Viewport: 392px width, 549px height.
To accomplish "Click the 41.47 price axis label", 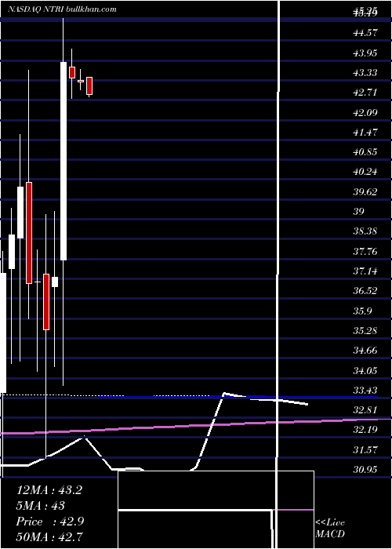I will (x=365, y=133).
